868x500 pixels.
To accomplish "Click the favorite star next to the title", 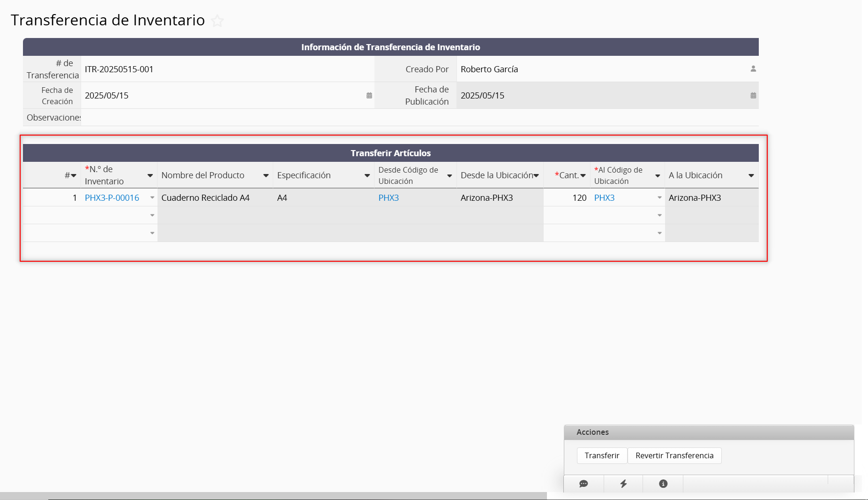I will pos(217,21).
